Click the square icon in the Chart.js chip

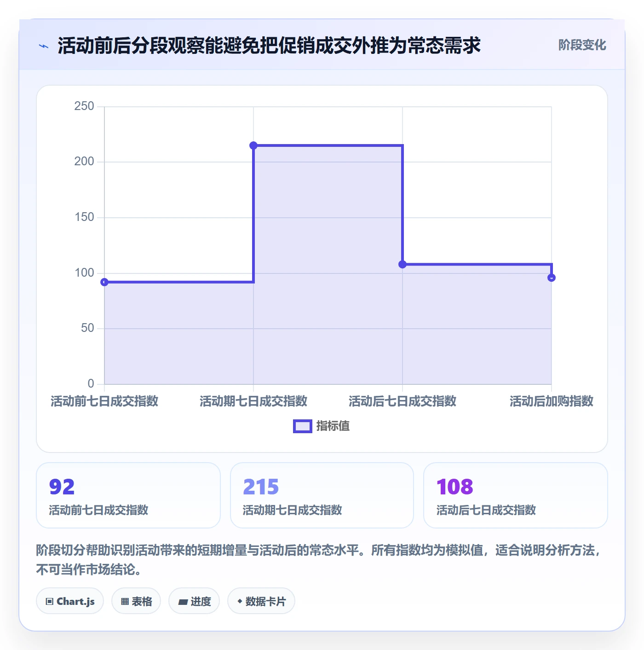[50, 601]
